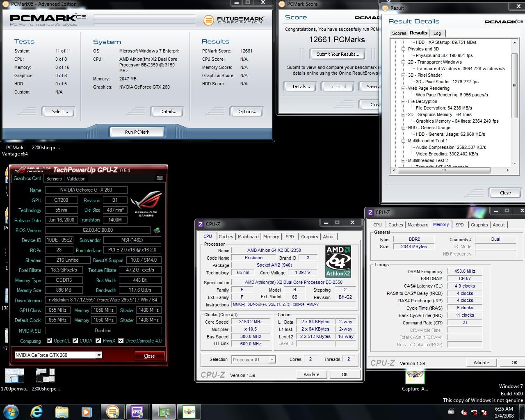Open the About tab in the right CPU-Z window
The image size is (525, 420).
[x=499, y=225]
